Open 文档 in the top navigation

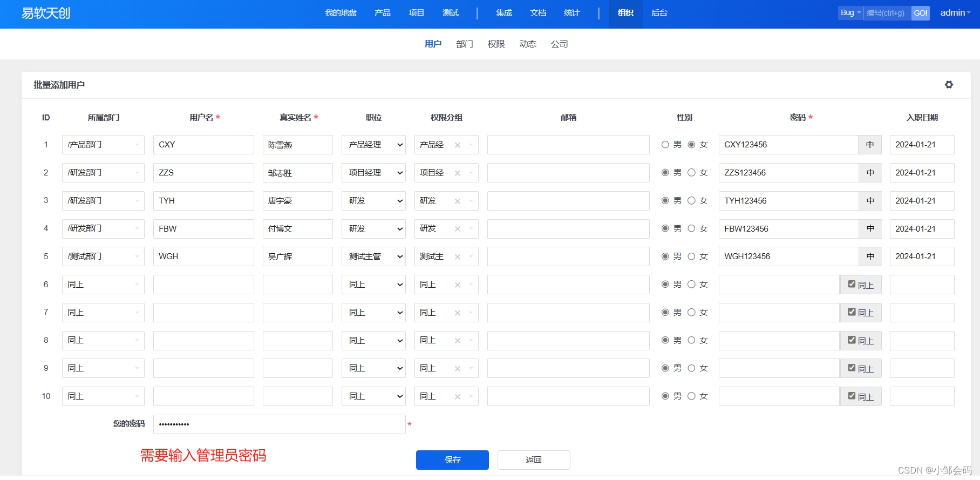[x=538, y=13]
